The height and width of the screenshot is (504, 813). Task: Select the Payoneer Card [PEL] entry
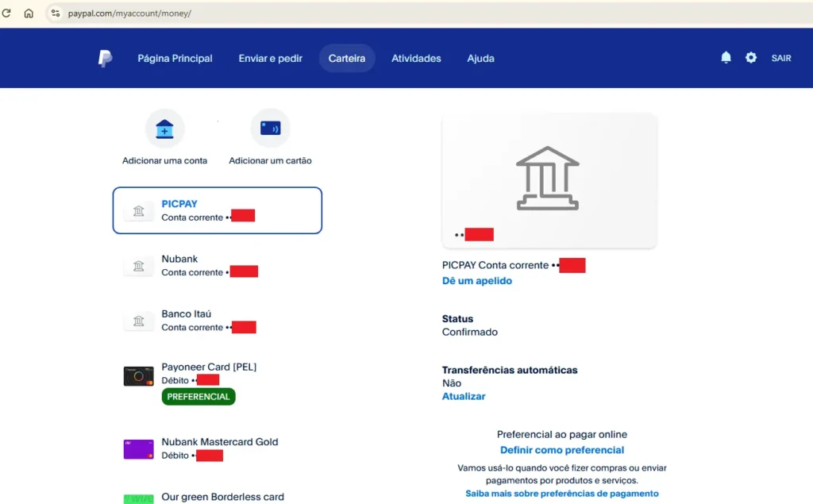point(218,382)
